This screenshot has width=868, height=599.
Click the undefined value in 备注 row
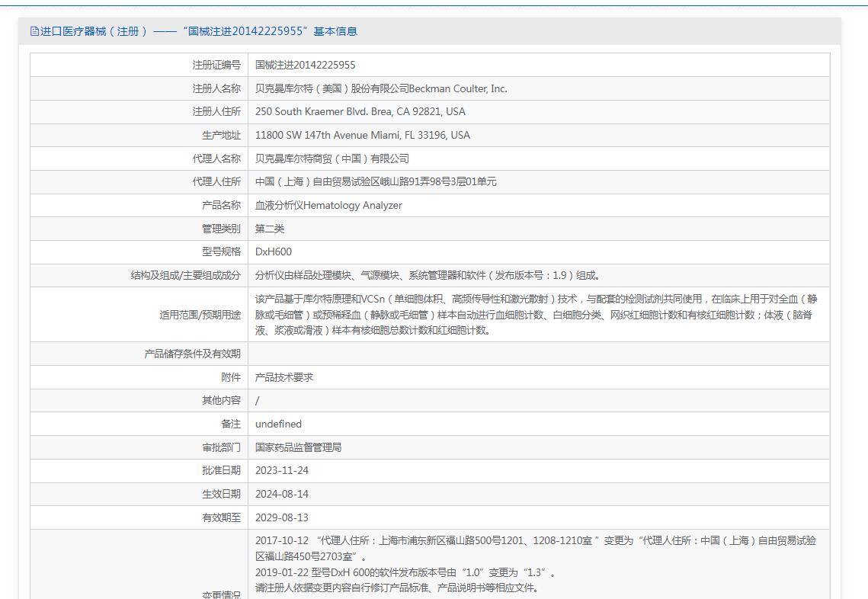(278, 424)
